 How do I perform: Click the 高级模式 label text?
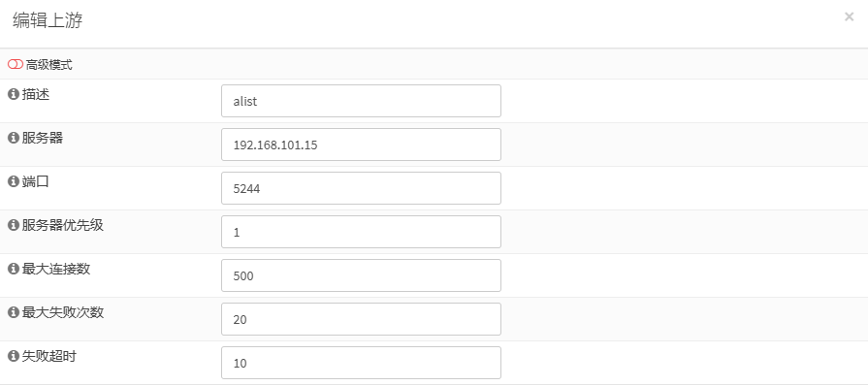tap(48, 65)
